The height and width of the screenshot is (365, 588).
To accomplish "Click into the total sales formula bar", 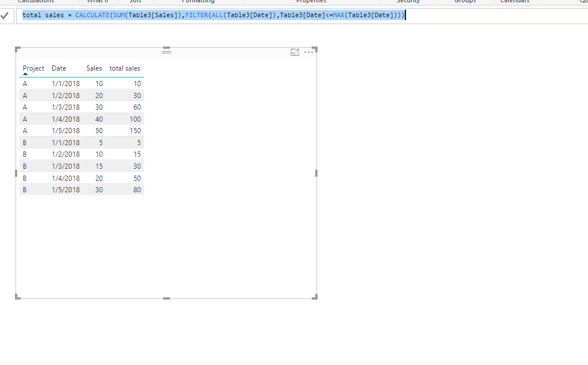I will [302, 15].
